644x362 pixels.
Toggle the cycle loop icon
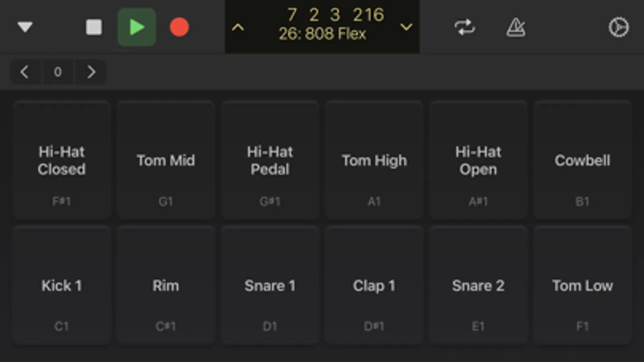[x=465, y=27]
